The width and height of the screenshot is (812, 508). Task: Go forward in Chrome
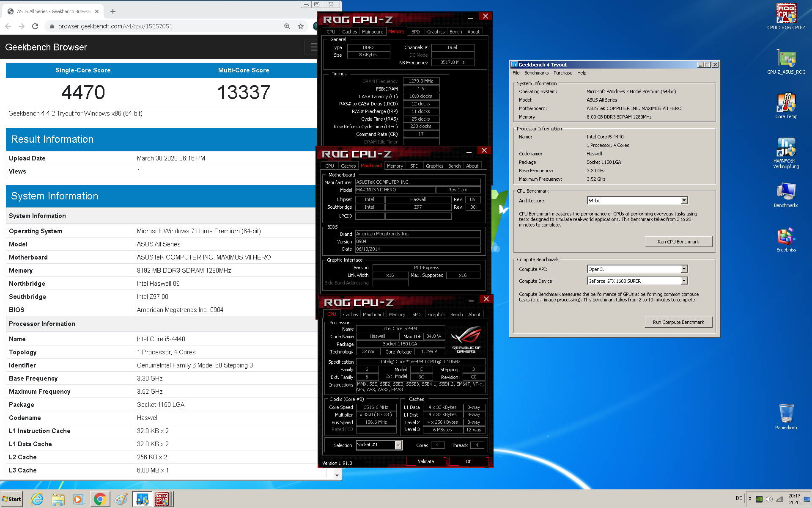click(22, 26)
